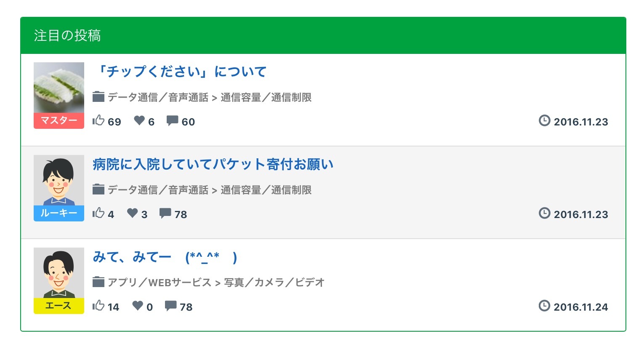Viewport: 644px width, 338px height.
Task: Click the heart icon showing 3 favorites
Action: coord(133,213)
